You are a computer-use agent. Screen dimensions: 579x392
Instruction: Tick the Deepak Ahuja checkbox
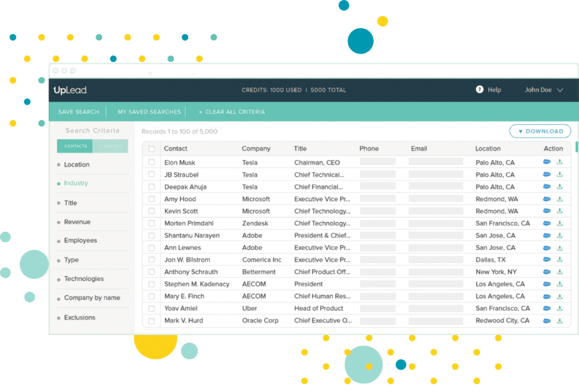pyautogui.click(x=152, y=186)
